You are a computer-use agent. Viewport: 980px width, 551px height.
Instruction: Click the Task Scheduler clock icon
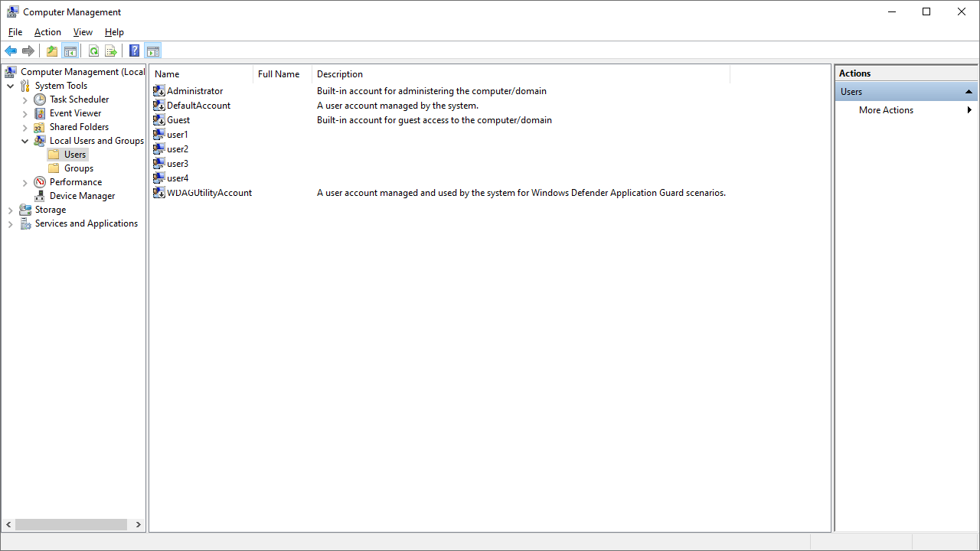pyautogui.click(x=40, y=99)
